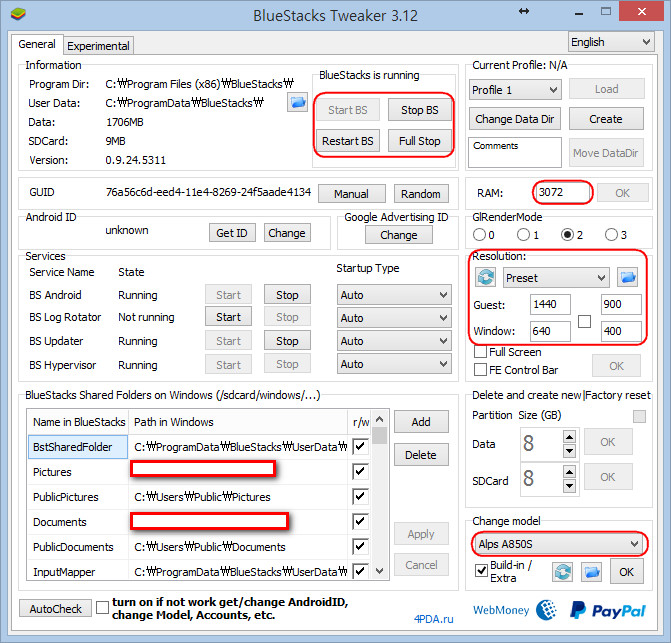The height and width of the screenshot is (643, 671).
Task: Click the refresh icon in Change model
Action: click(x=563, y=572)
